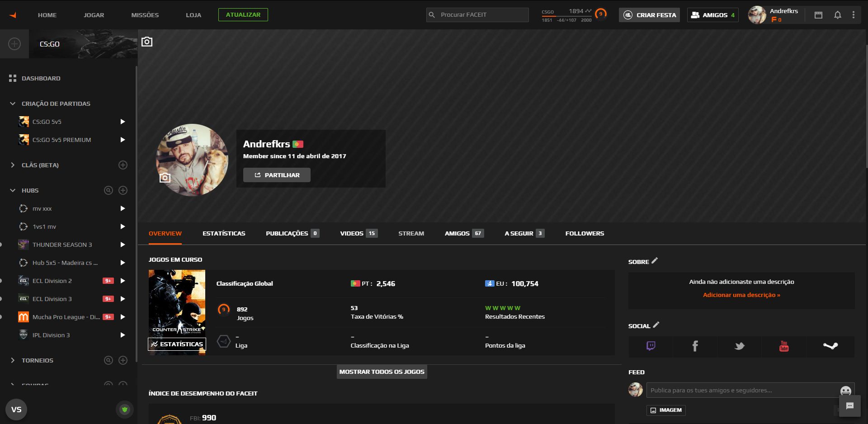Add a clan with plus icon

[123, 165]
